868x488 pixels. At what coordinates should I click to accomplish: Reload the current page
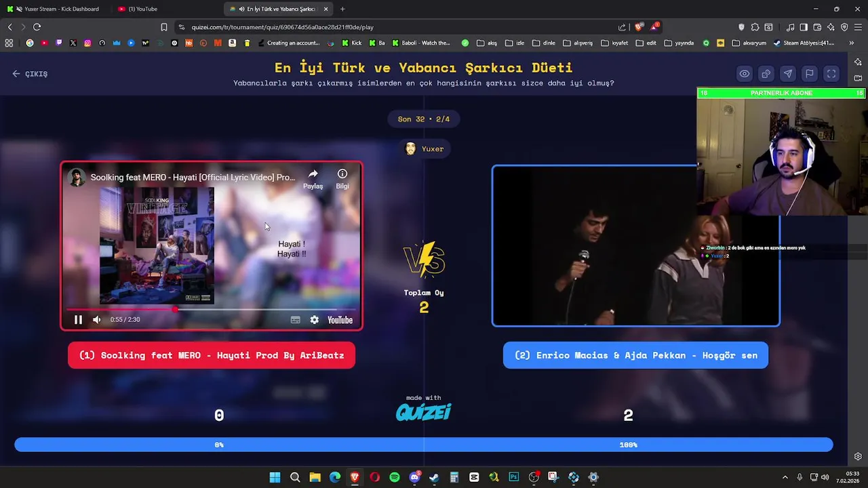tap(37, 27)
